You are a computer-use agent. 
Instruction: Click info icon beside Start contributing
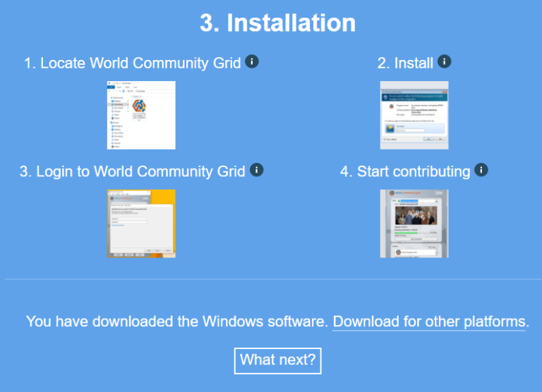481,170
